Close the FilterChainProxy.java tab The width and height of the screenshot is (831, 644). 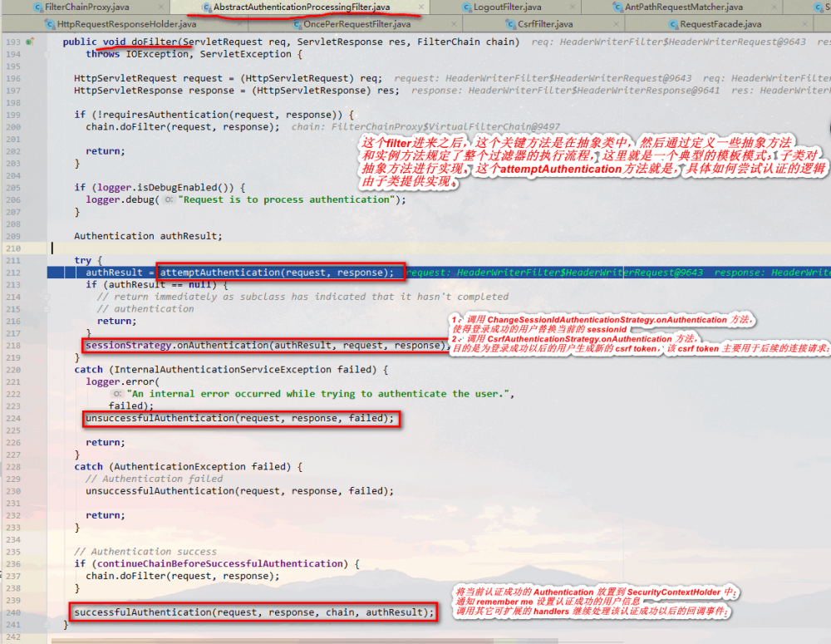pos(161,7)
